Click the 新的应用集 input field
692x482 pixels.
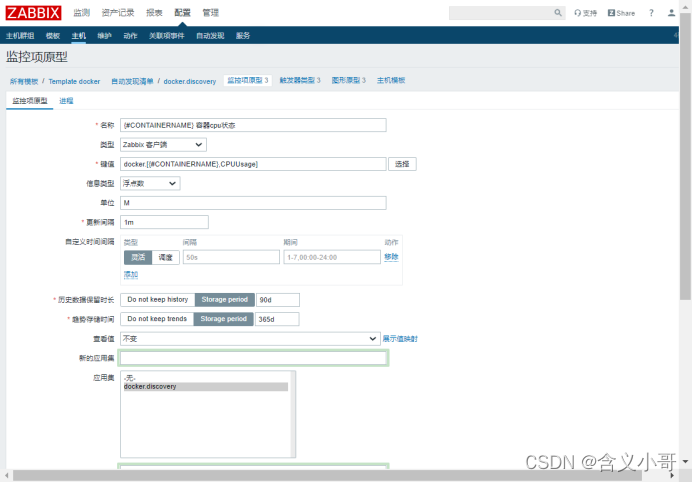point(253,358)
